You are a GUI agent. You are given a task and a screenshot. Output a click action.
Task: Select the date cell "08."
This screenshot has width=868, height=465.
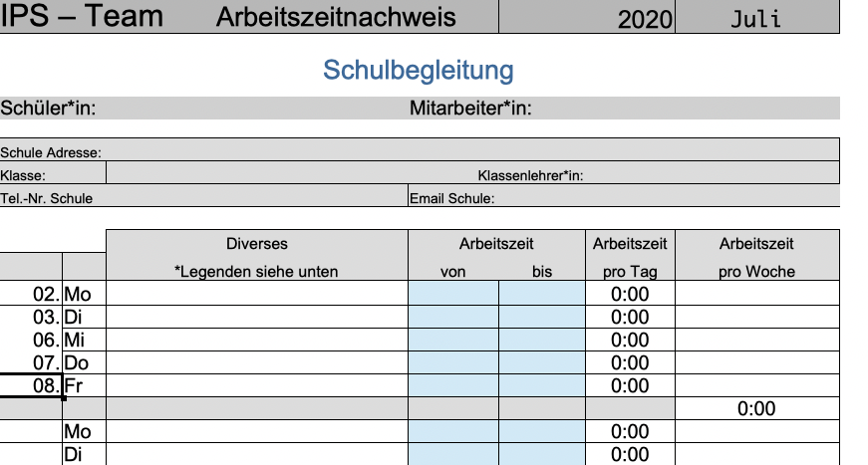point(32,386)
